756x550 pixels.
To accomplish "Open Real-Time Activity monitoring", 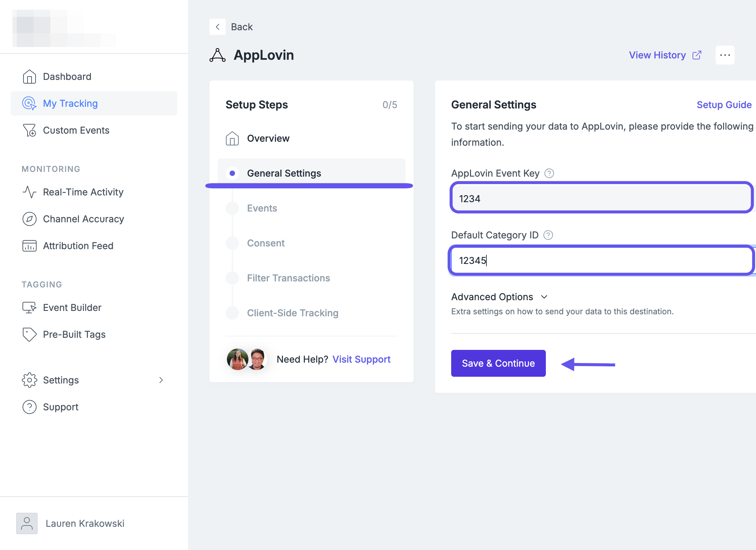I will point(94,192).
